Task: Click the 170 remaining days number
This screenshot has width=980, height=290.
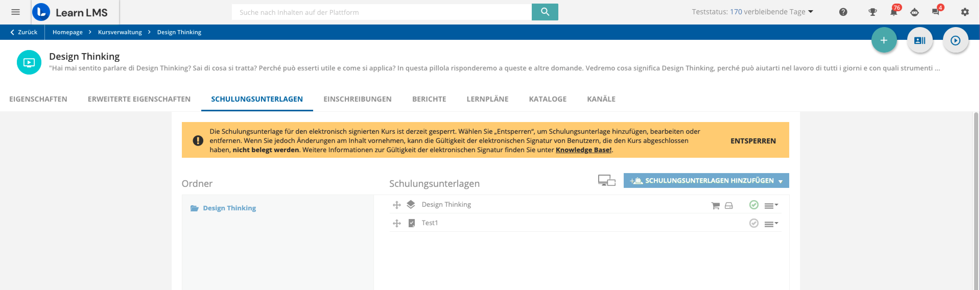Action: (x=736, y=12)
